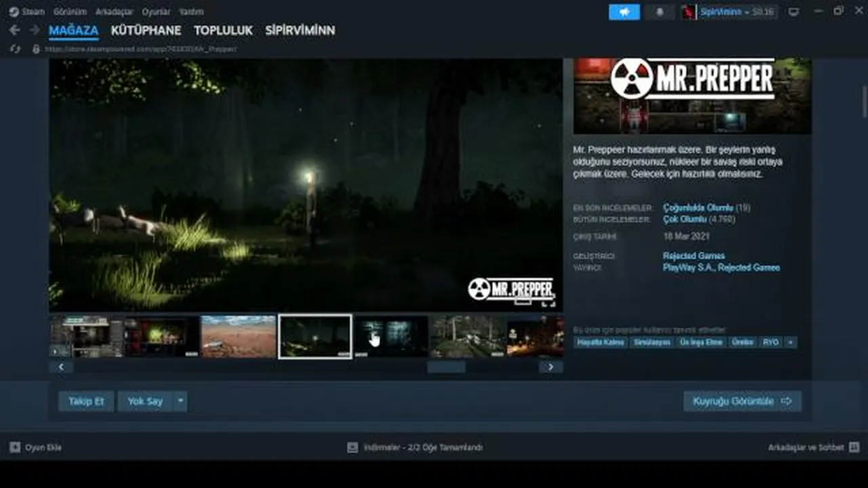
Task: Click the plus button after the tags
Action: click(790, 342)
